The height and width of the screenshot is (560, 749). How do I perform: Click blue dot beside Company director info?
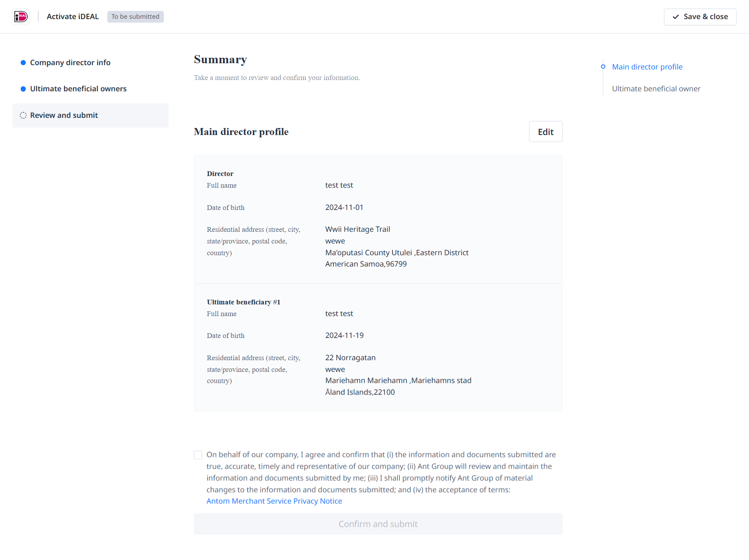tap(23, 63)
